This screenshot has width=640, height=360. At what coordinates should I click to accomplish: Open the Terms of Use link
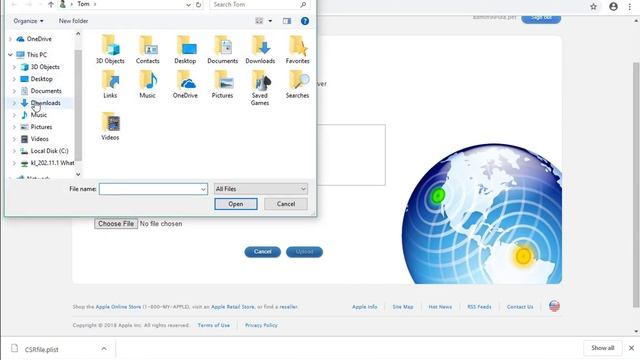pyautogui.click(x=214, y=325)
